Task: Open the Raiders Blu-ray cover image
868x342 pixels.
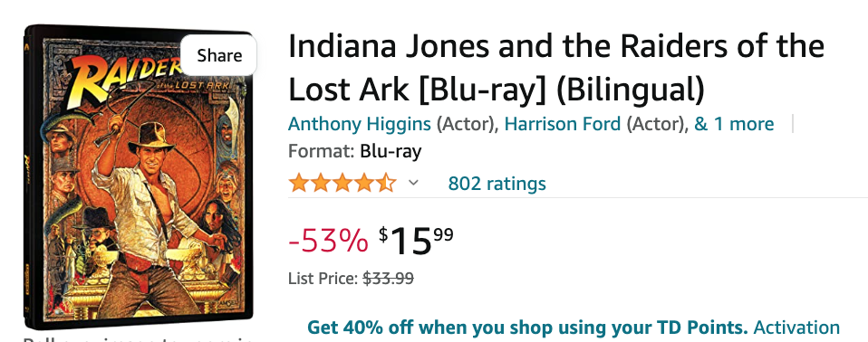Action: (x=139, y=176)
